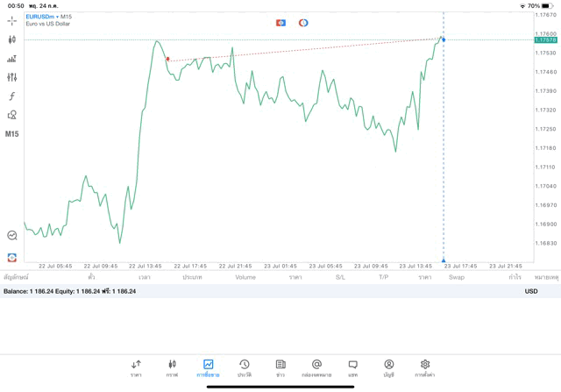This screenshot has width=561, height=392.
Task: Open the ประวัติ (History) tab
Action: coord(244,367)
